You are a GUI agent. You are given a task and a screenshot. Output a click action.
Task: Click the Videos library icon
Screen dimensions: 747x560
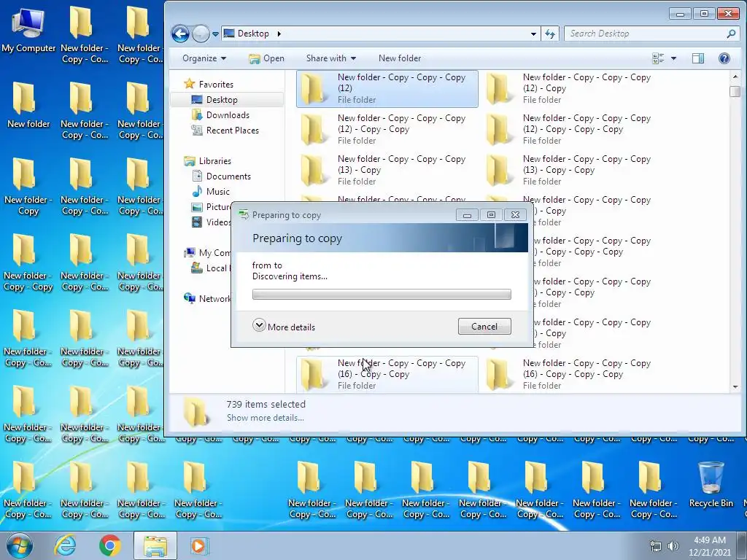(197, 222)
